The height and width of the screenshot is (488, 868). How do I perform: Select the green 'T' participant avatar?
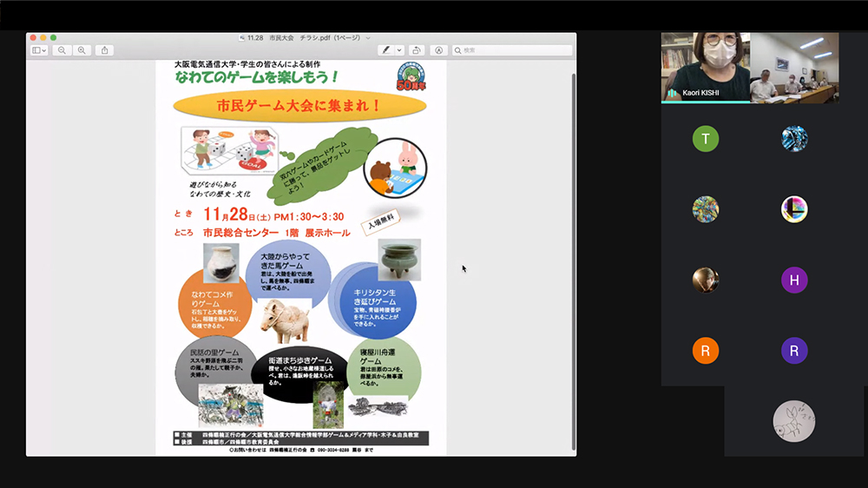[x=705, y=138]
